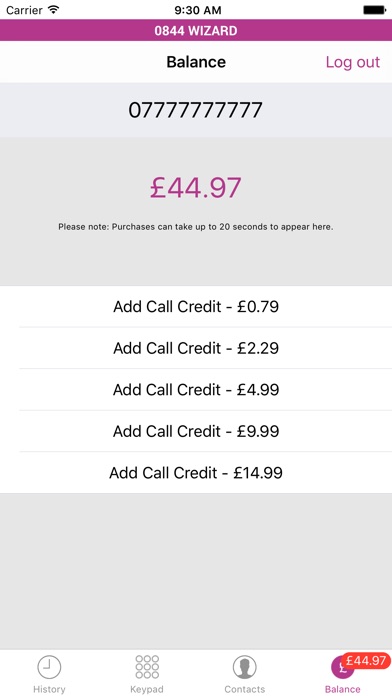
Task: Add Call Credit of £4.99
Action: [x=196, y=390]
